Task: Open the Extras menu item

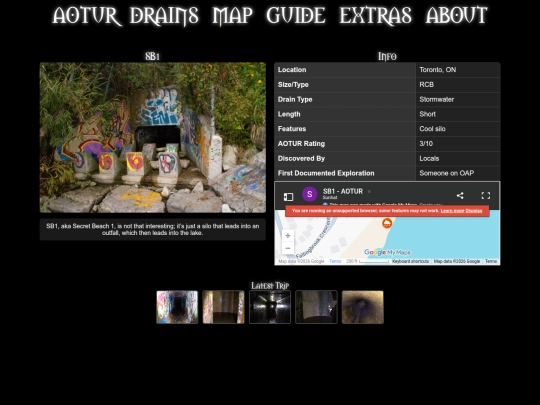Action: point(375,15)
